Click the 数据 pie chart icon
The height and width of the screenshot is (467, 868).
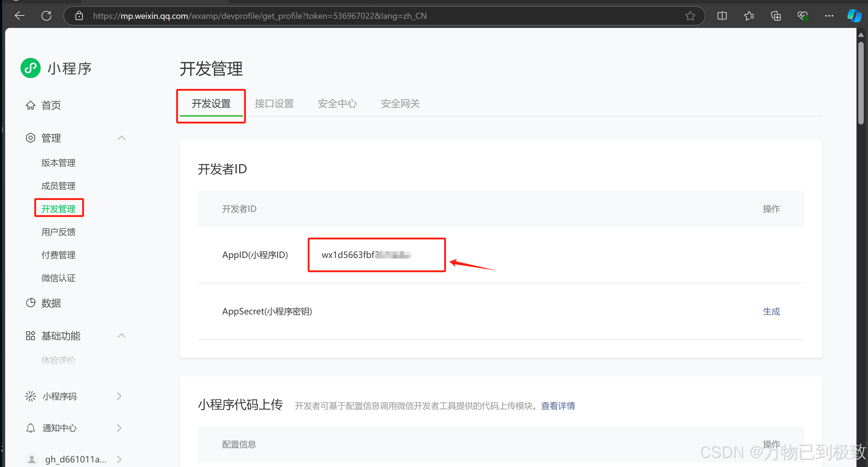[30, 303]
